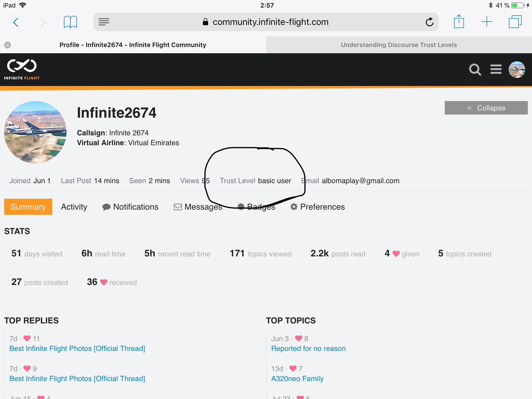This screenshot has height=399, width=532.
Task: Open the Notifications profile tab
Action: click(130, 207)
